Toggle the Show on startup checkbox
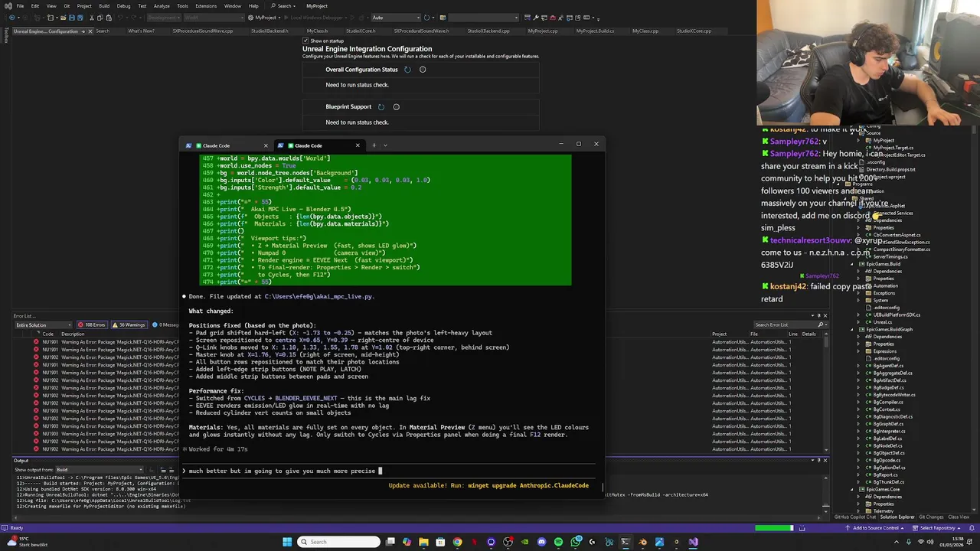The image size is (980, 551). pos(305,41)
